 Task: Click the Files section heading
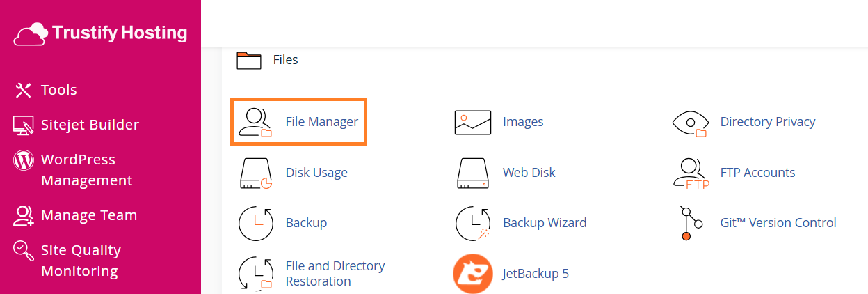(285, 60)
